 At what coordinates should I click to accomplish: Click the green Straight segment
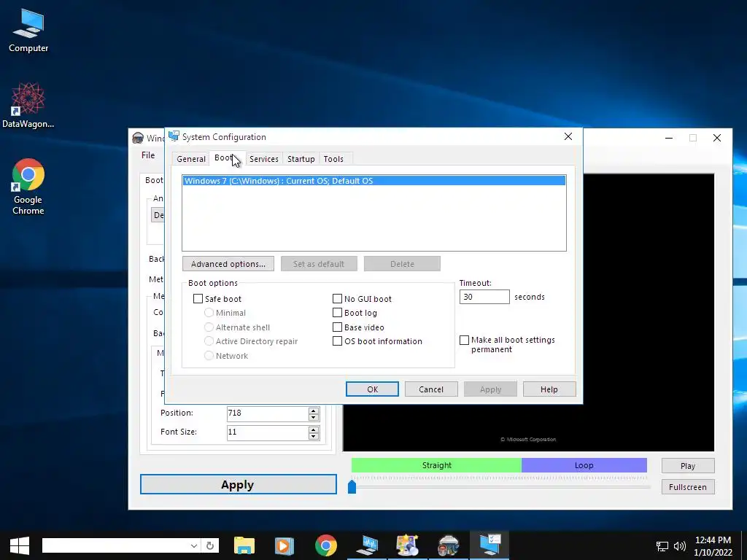point(436,465)
